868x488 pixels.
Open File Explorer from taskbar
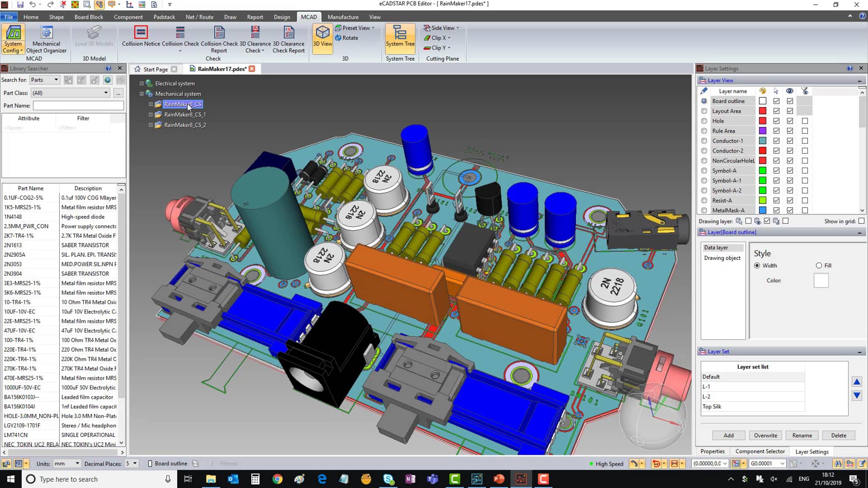point(211,479)
